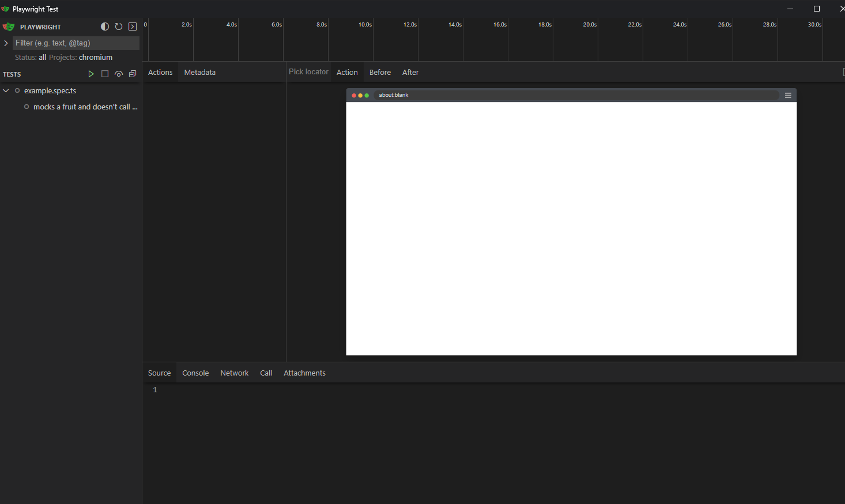
Task: Expand the filter options chevron
Action: tap(6, 43)
